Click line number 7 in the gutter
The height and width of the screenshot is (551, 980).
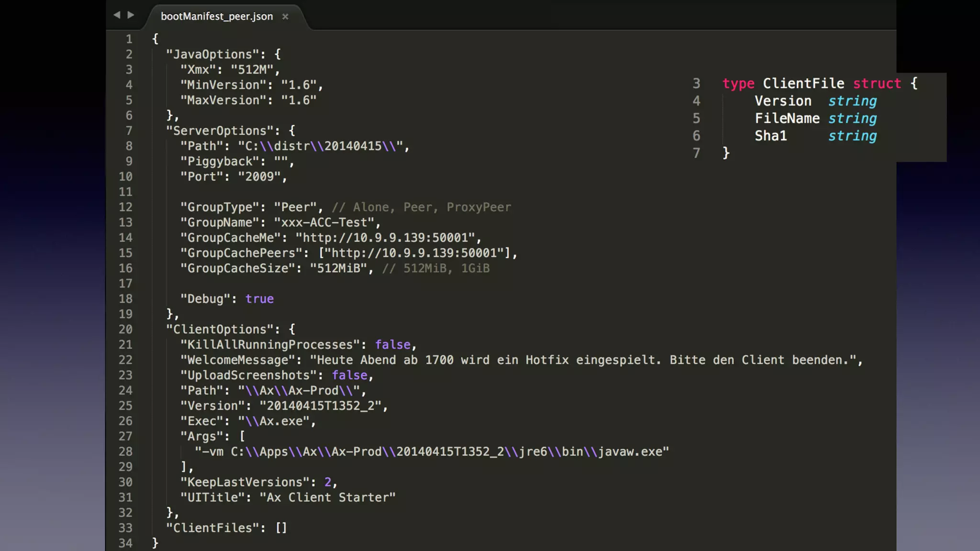pyautogui.click(x=129, y=131)
